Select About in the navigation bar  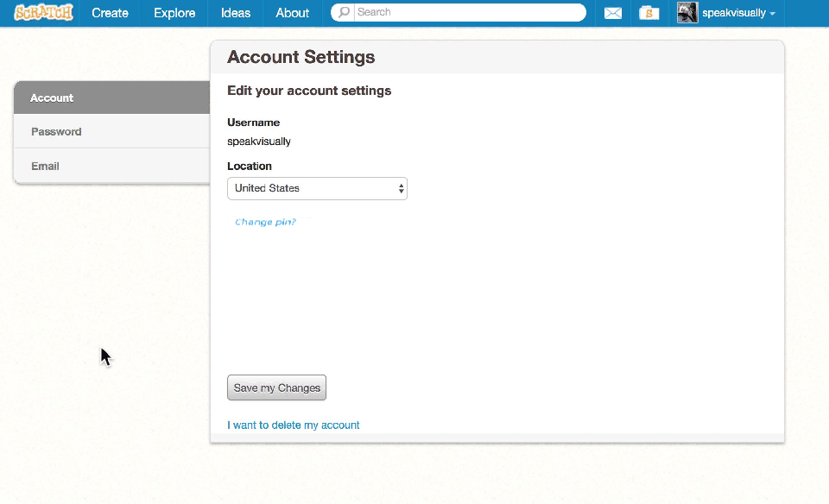pyautogui.click(x=292, y=13)
